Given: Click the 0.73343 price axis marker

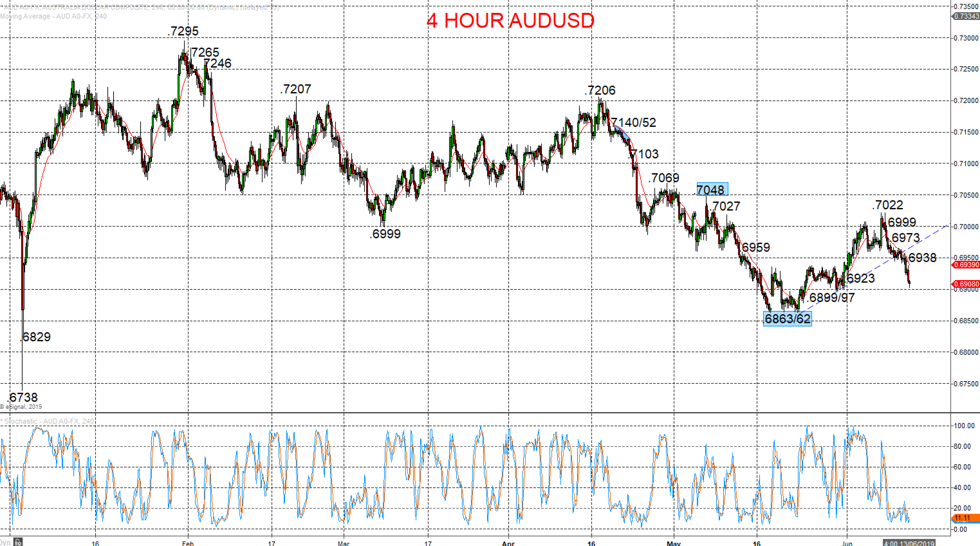Looking at the screenshot, I should [x=966, y=16].
